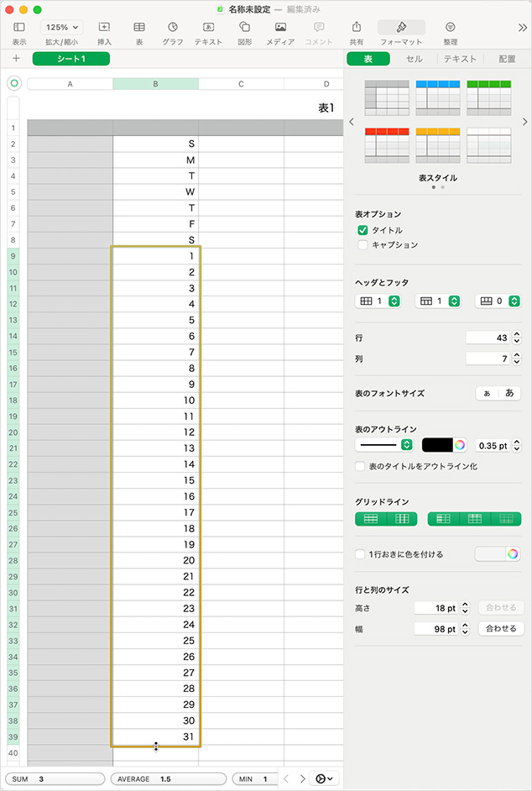Add a new sheet with plus button
This screenshot has height=791, width=532.
pyautogui.click(x=16, y=59)
